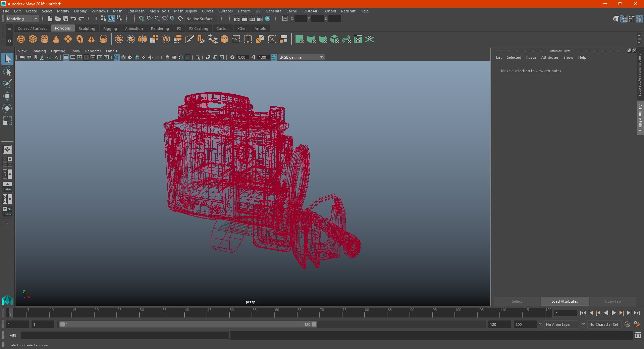The image size is (644, 349).
Task: Activate the Lasso Select tool
Action: pos(7,71)
